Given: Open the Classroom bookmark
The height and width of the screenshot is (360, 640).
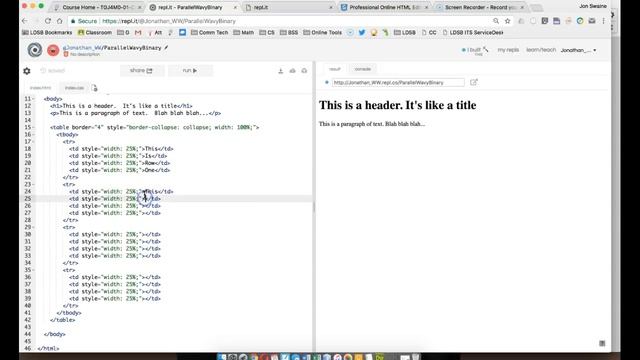Looking at the screenshot, I should click(95, 32).
